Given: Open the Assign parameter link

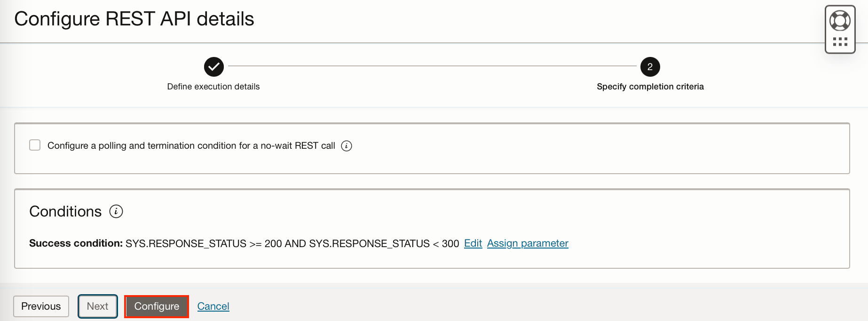Looking at the screenshot, I should 528,243.
